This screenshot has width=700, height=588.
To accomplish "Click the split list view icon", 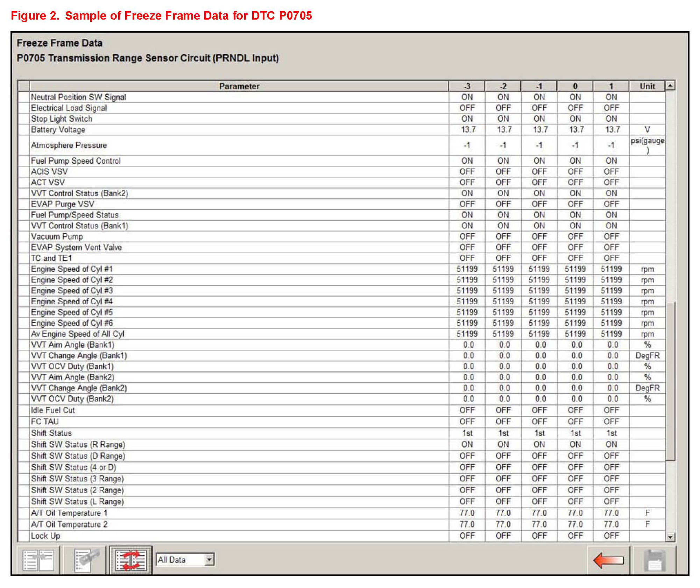I will (38, 560).
